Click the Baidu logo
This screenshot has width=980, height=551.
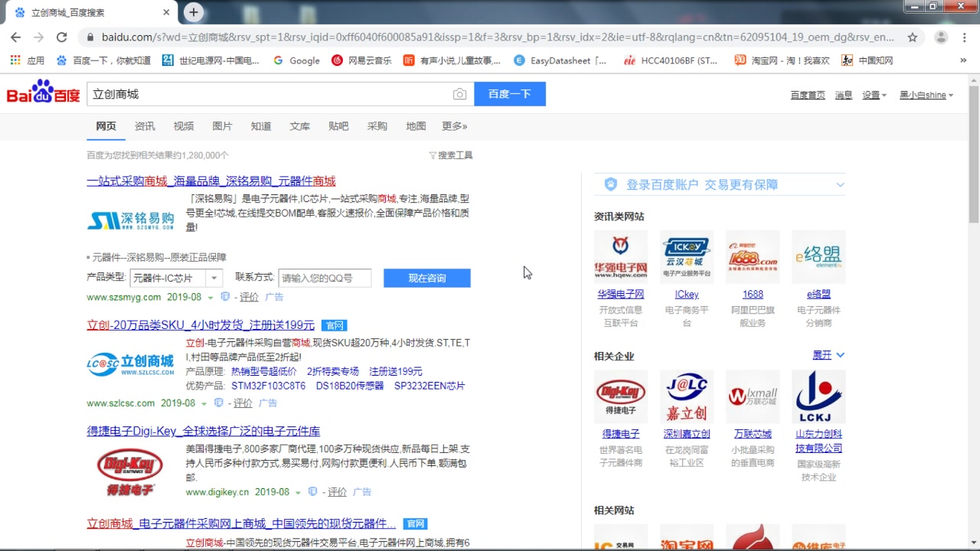point(43,93)
